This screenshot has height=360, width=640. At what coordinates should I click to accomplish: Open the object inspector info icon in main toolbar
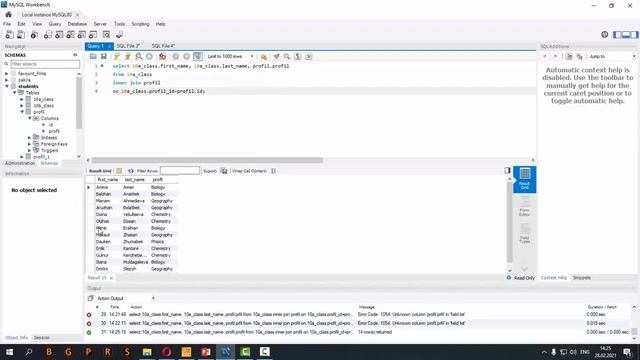click(34, 35)
